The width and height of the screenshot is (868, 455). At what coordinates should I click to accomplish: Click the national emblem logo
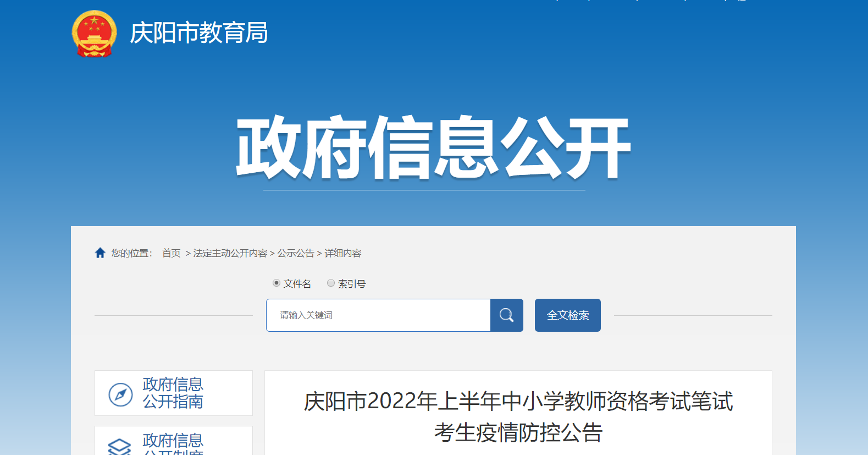(95, 34)
